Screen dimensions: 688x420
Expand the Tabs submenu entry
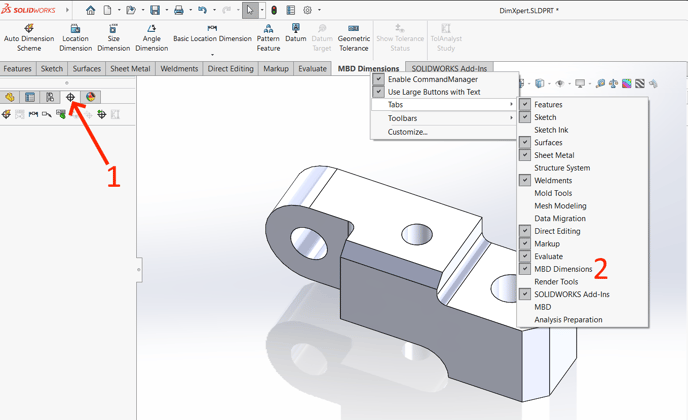click(444, 104)
